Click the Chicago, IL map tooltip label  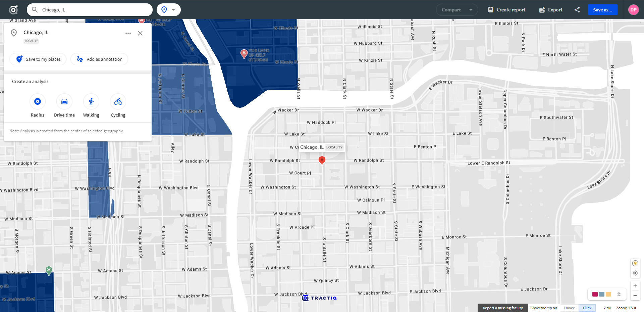(x=321, y=147)
